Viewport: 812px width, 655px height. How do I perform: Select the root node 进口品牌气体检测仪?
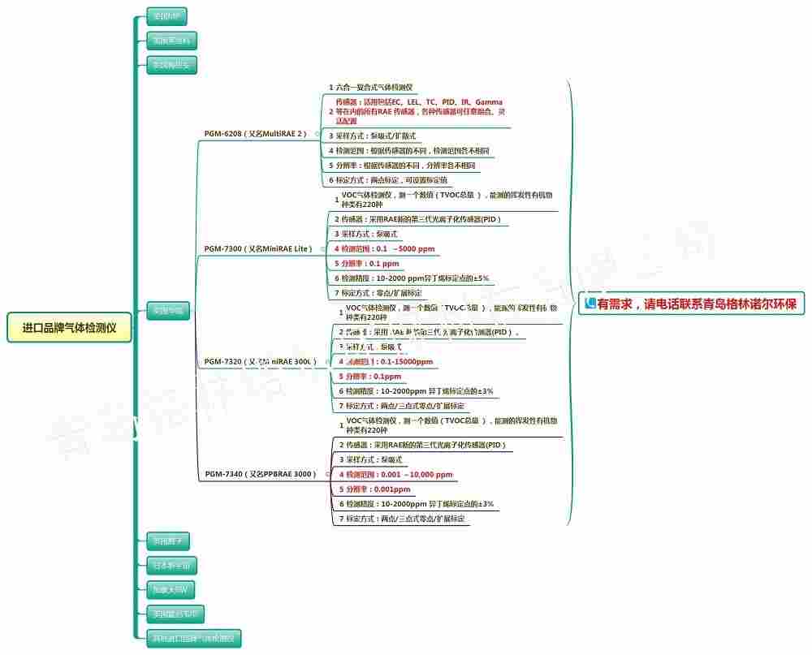point(69,328)
